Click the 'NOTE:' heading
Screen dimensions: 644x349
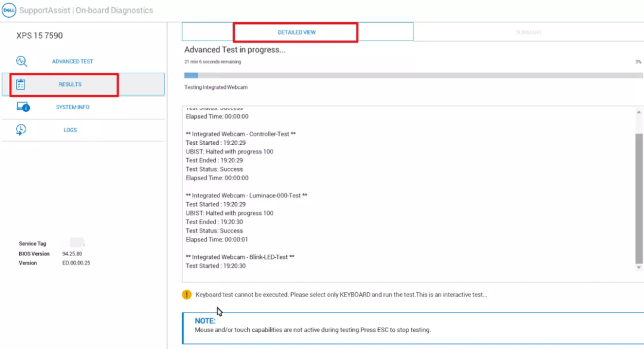pos(205,320)
